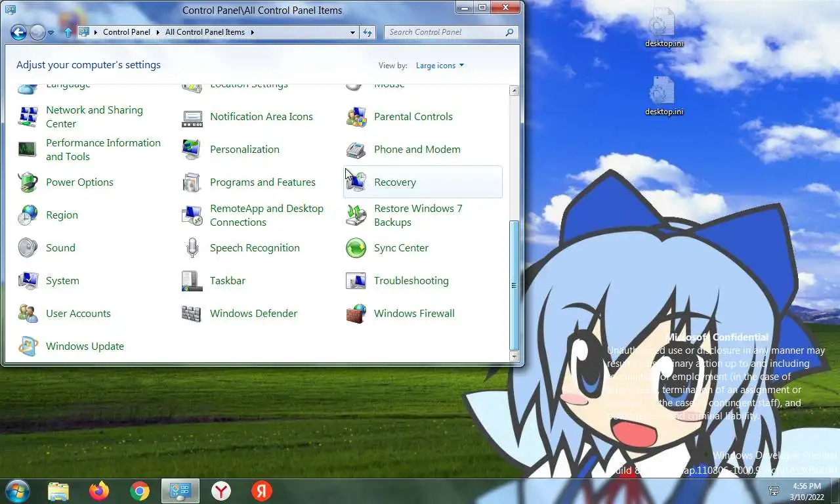Expand the arrow after All Control Panel Items

pos(252,32)
